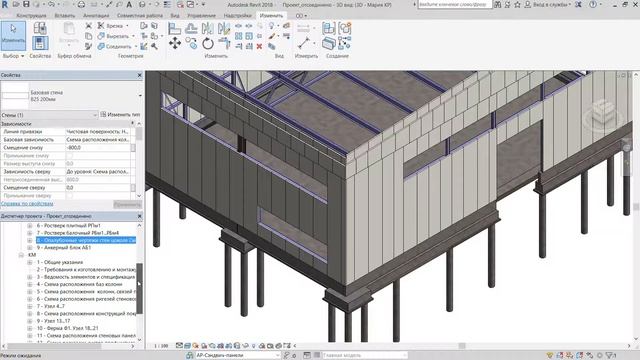The image size is (640, 360).
Task: Expand '6 - Ростверк плитный РПм1' node
Action: 29,225
